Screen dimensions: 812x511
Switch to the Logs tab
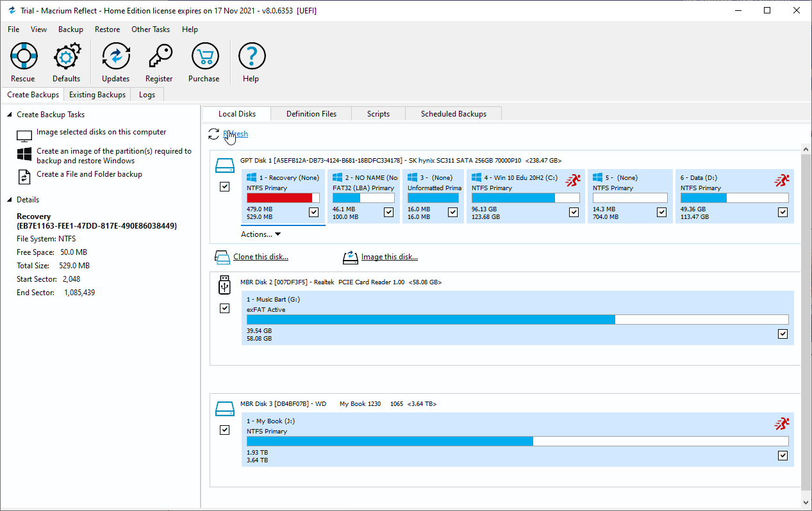click(x=147, y=95)
